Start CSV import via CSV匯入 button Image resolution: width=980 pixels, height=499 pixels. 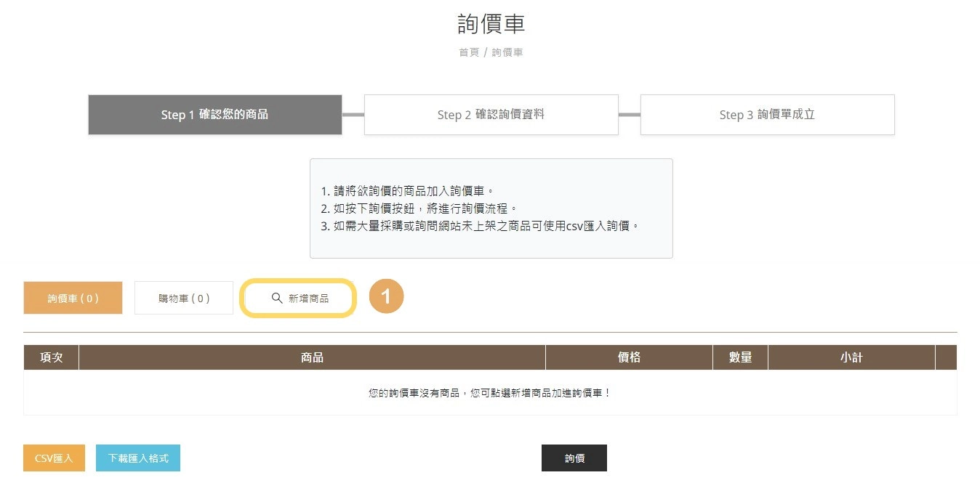[53, 458]
